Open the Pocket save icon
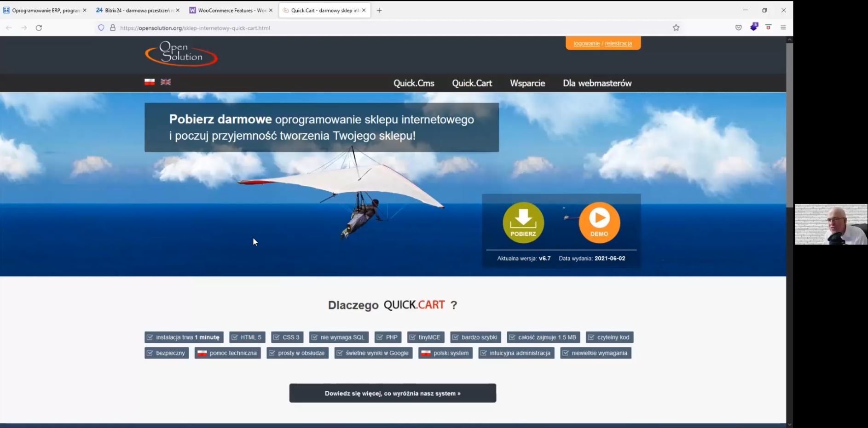 coord(739,28)
